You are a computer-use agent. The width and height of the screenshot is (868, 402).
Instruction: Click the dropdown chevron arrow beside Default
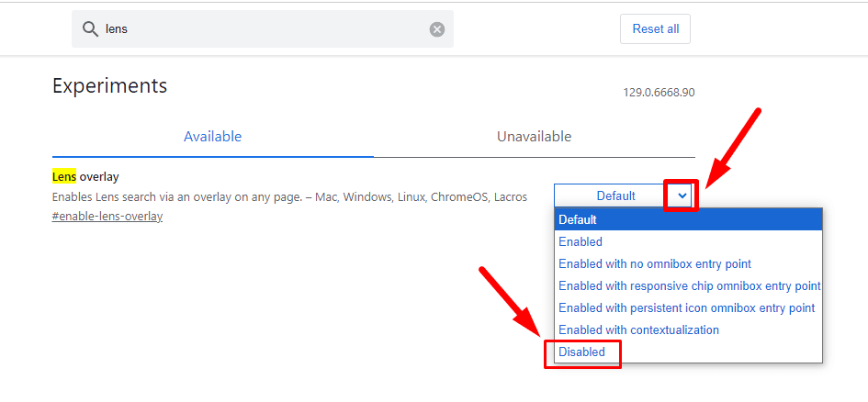(682, 195)
